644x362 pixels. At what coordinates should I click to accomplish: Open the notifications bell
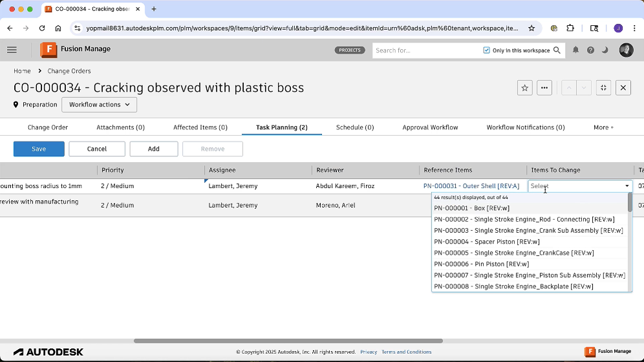point(575,50)
